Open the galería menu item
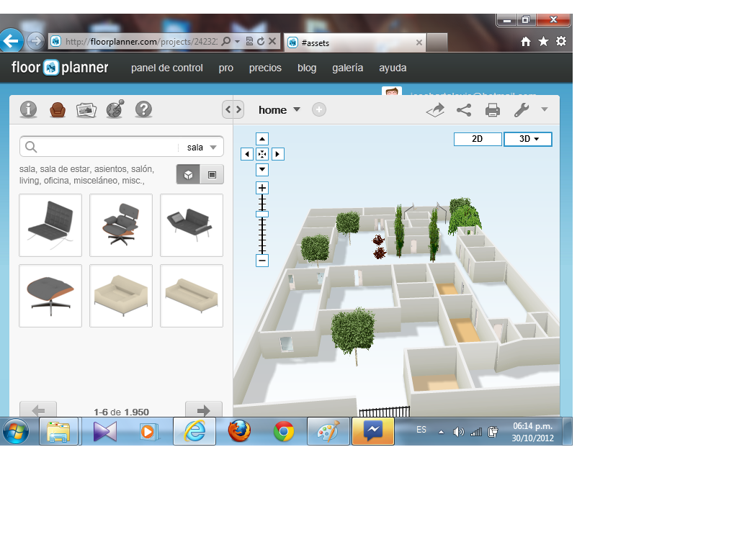The image size is (747, 560). (348, 68)
